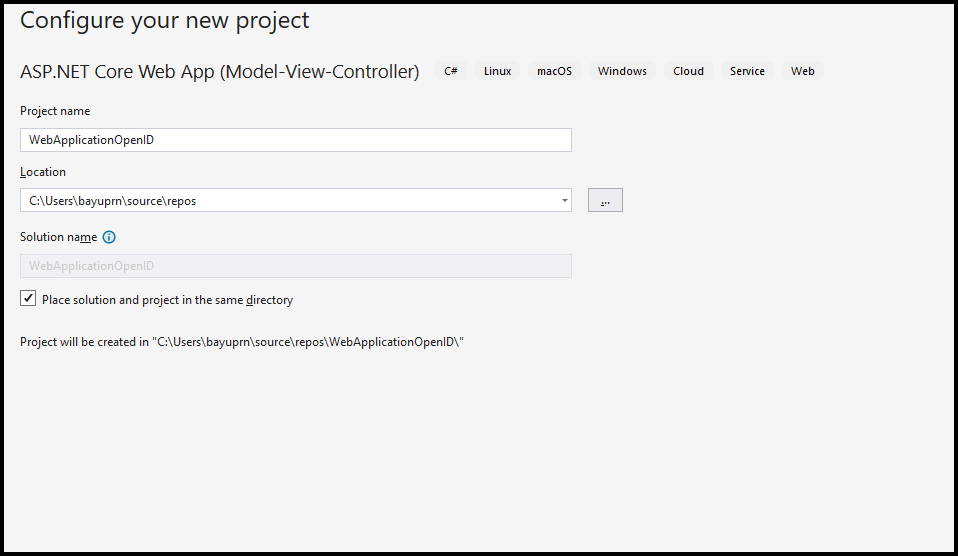Image resolution: width=958 pixels, height=556 pixels.
Task: Select the Web tag
Action: (x=802, y=72)
